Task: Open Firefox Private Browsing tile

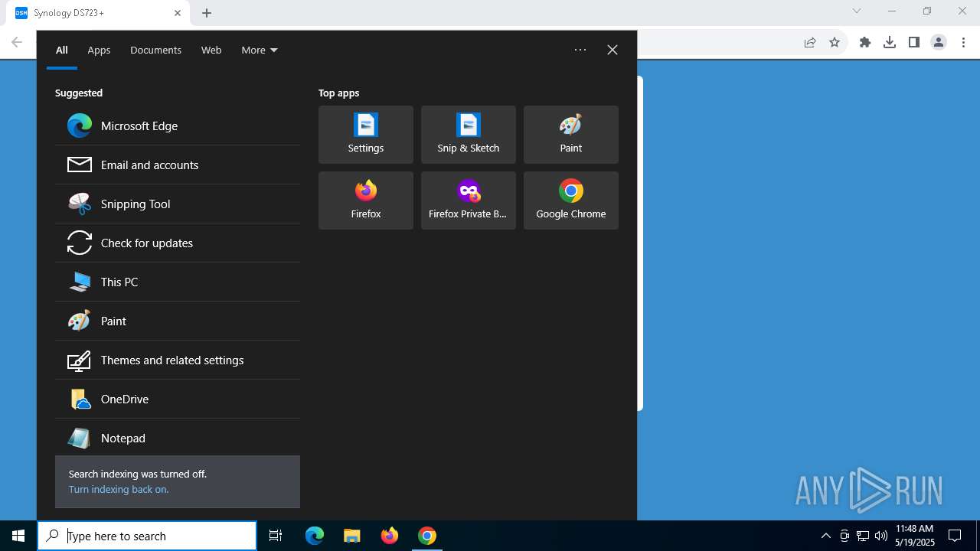Action: click(469, 201)
